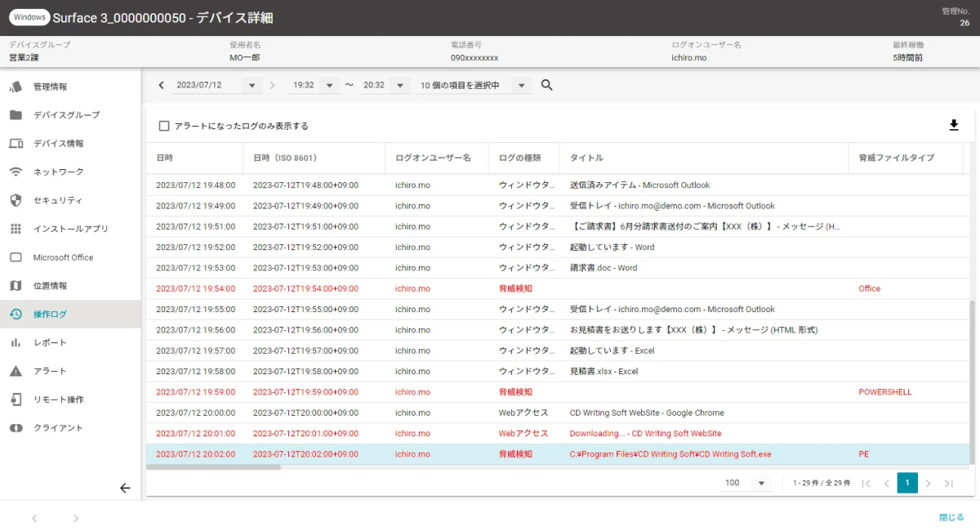The image size is (980, 531).
Task: Open セキュリティ menu item
Action: pyautogui.click(x=71, y=200)
